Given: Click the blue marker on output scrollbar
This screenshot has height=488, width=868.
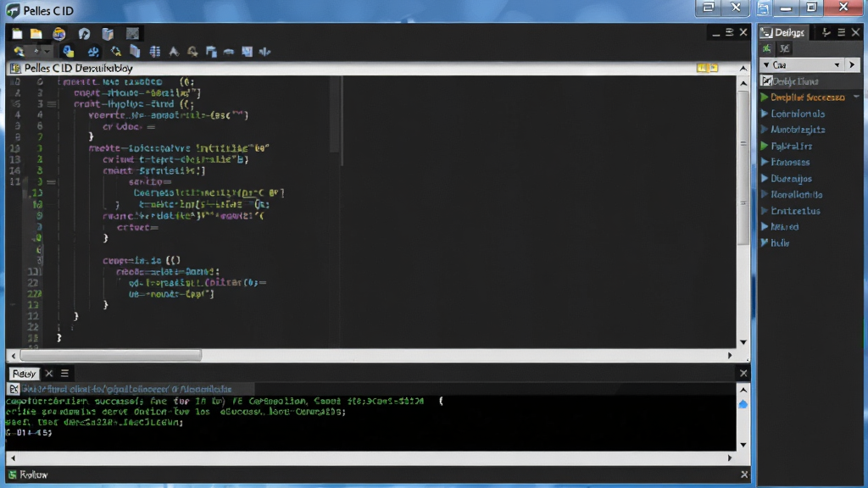Looking at the screenshot, I should coord(743,404).
